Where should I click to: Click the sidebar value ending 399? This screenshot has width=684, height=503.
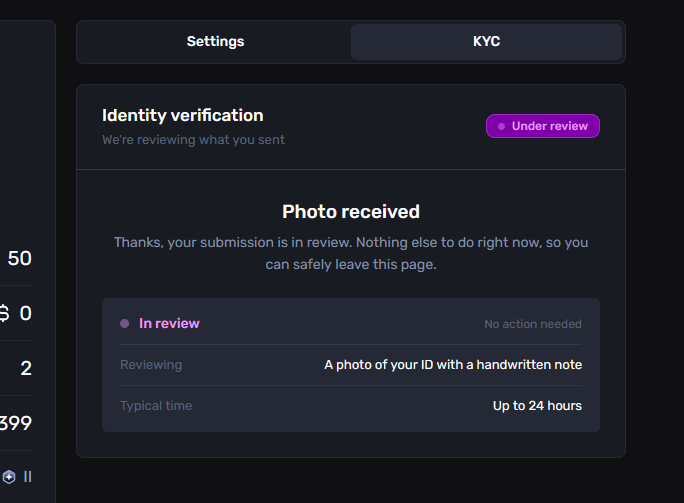(16, 423)
